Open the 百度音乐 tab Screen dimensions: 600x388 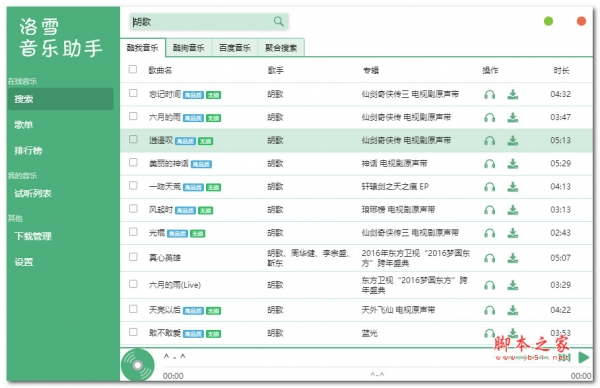point(235,48)
